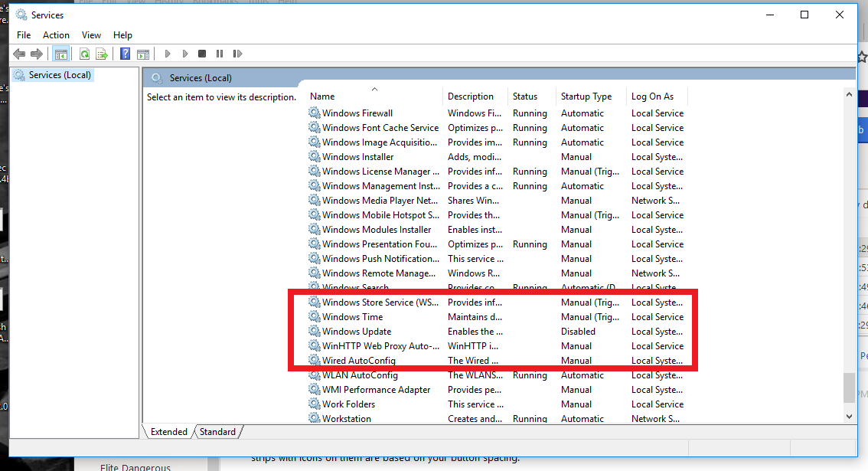Click the "Windows Fi..." description of Windows Firewall

(475, 113)
